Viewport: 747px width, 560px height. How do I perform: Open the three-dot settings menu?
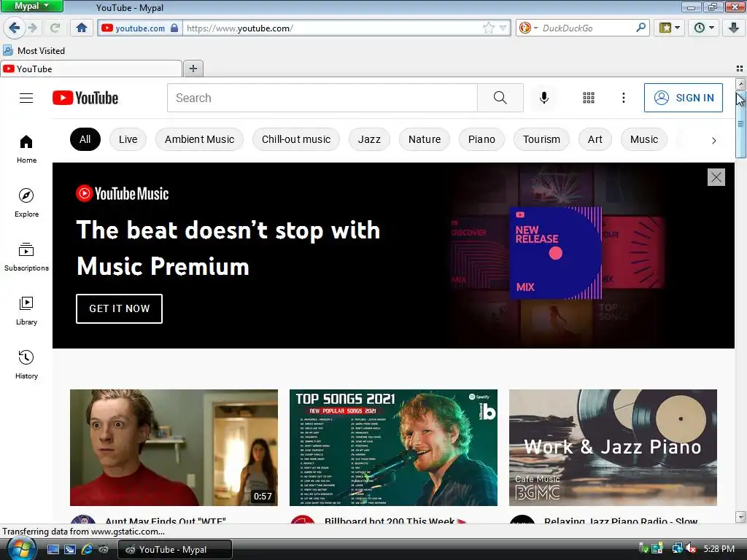(624, 98)
